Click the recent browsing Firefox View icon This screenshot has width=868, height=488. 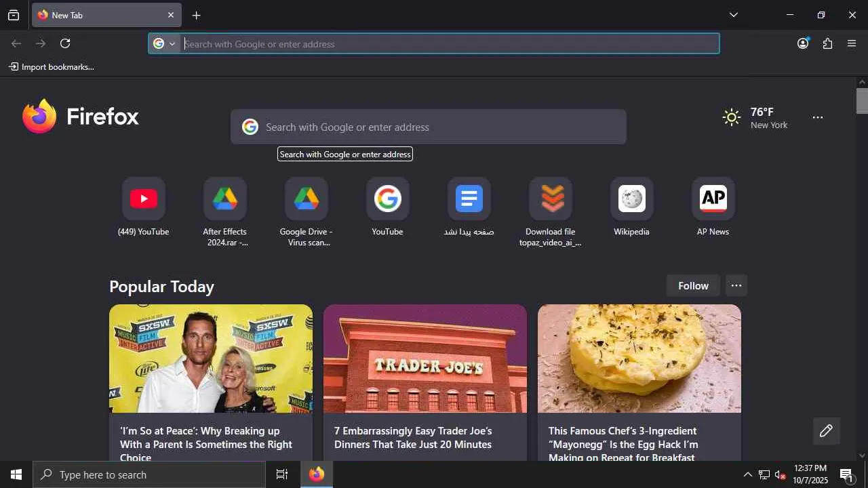[14, 16]
